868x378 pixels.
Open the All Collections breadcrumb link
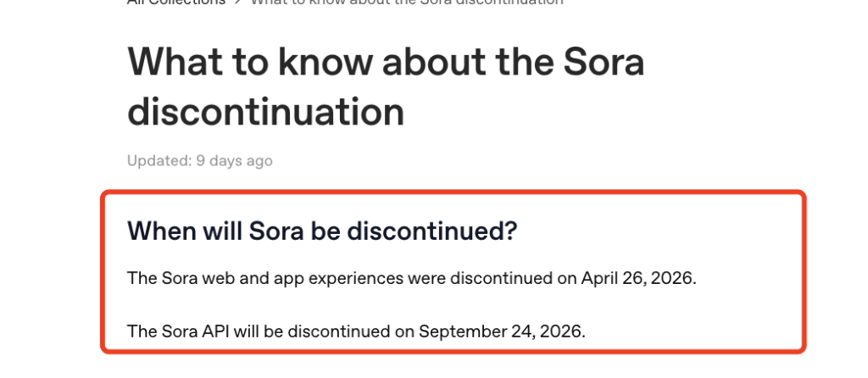coord(176,3)
